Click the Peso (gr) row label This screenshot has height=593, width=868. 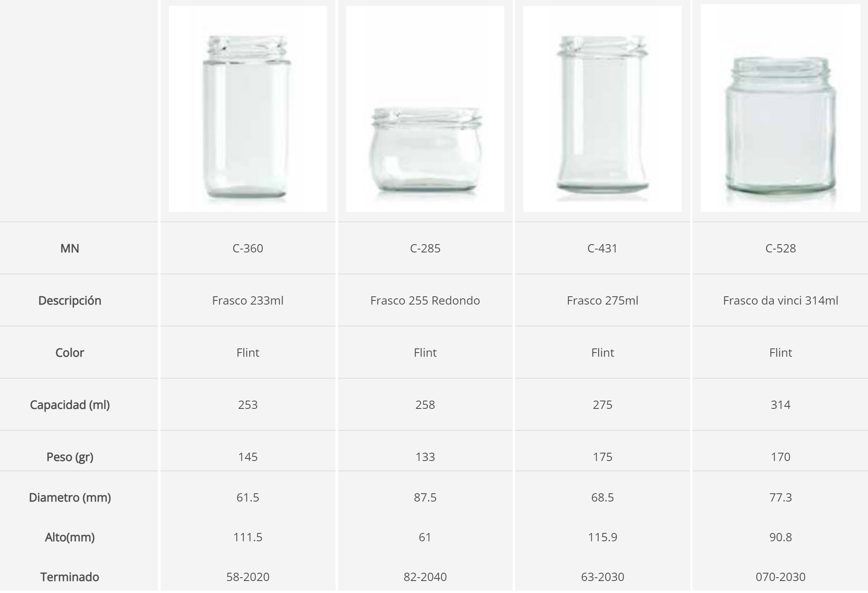tap(70, 457)
